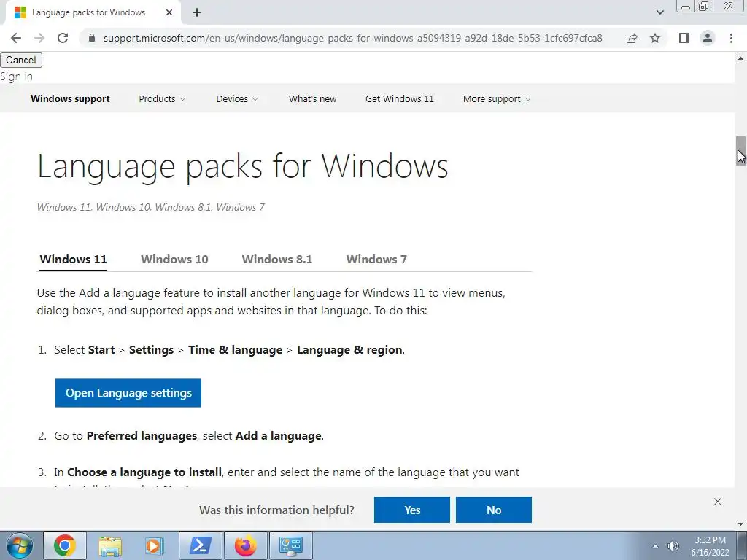Screen dimensions: 747x560
Task: Switch to the Windows 8.1 tab
Action: [276, 260]
